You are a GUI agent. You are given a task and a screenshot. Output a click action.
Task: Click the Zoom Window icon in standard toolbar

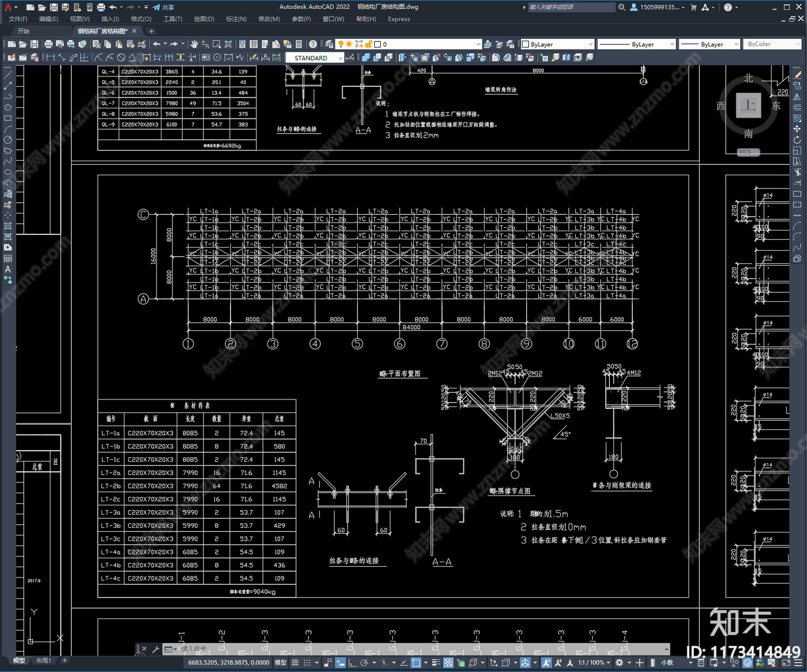click(x=217, y=44)
